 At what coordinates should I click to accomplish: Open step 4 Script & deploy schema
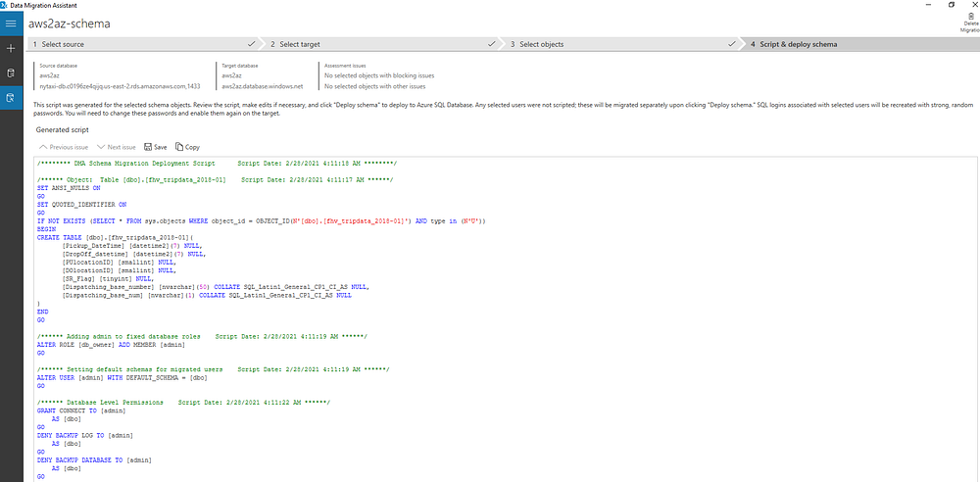coord(859,44)
